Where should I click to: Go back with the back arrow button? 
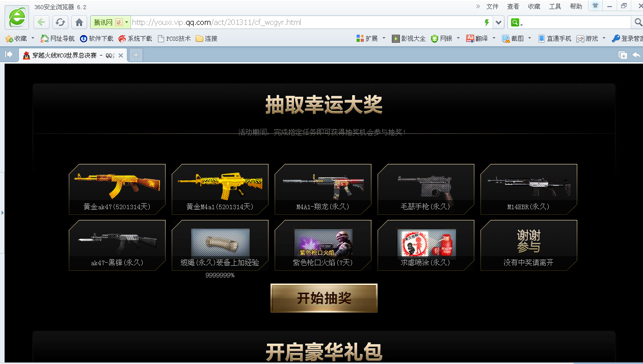click(x=42, y=22)
